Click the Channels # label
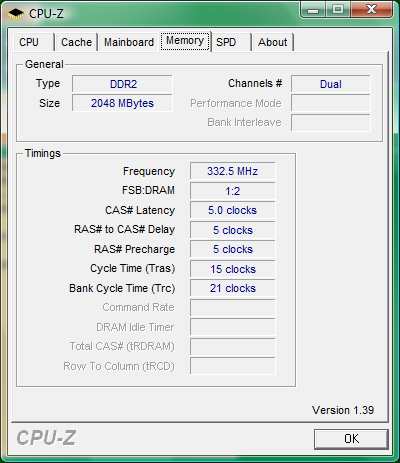Viewport: 400px width, 463px height. (255, 83)
